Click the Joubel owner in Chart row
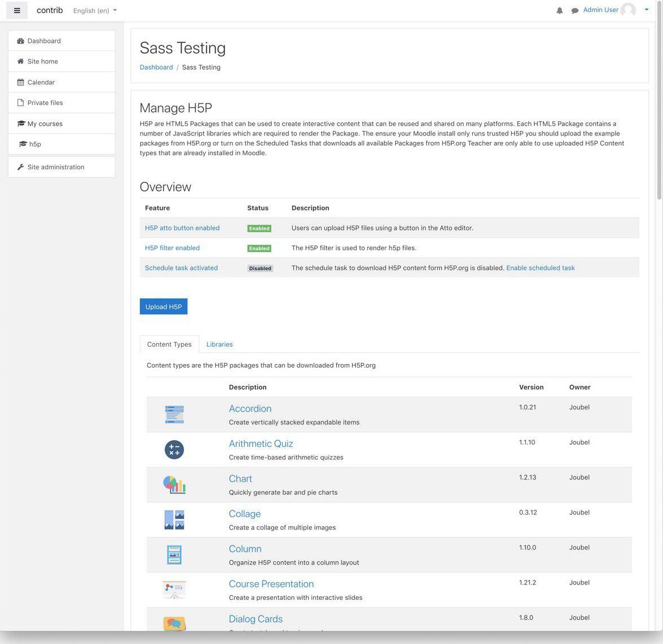663x644 pixels. click(579, 477)
